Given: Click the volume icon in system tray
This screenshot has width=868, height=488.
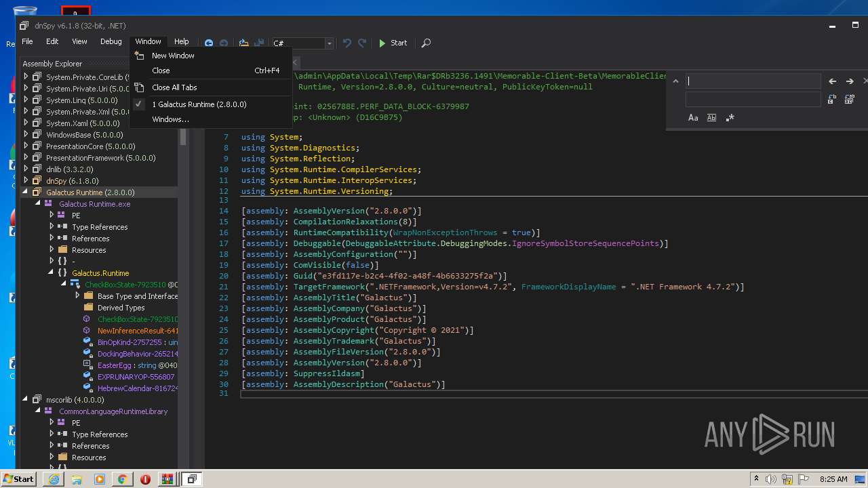Looking at the screenshot, I should (771, 479).
